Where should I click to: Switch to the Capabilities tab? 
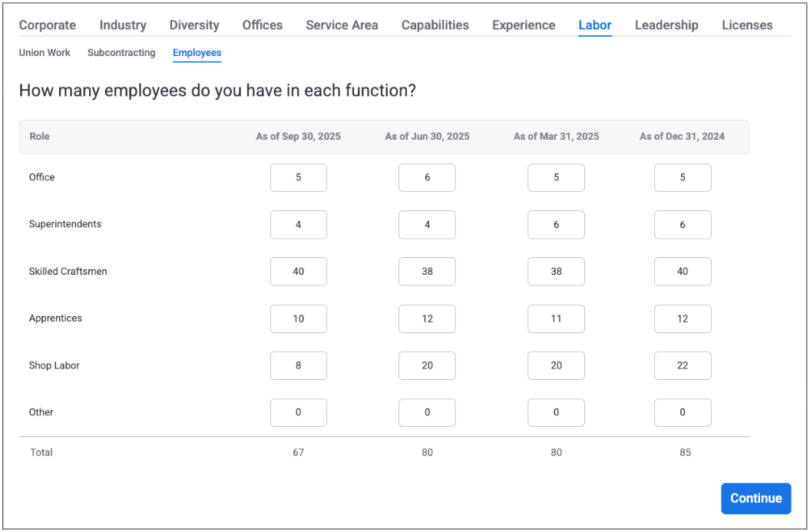435,25
